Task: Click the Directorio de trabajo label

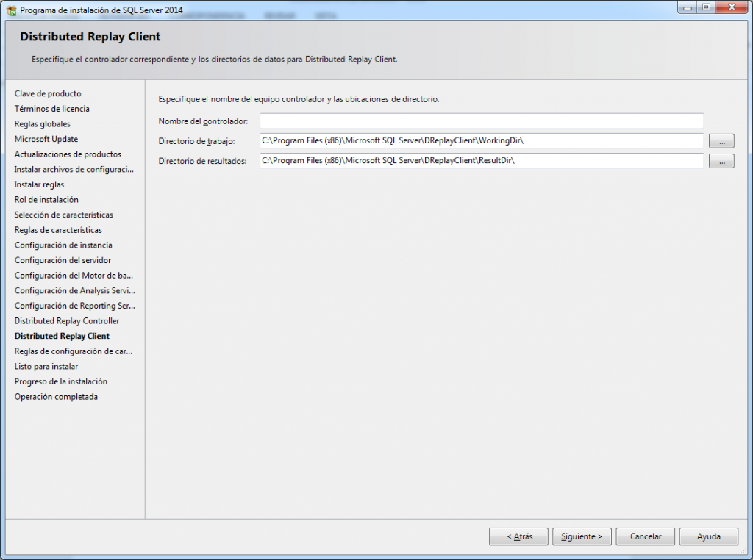Action: (196, 141)
